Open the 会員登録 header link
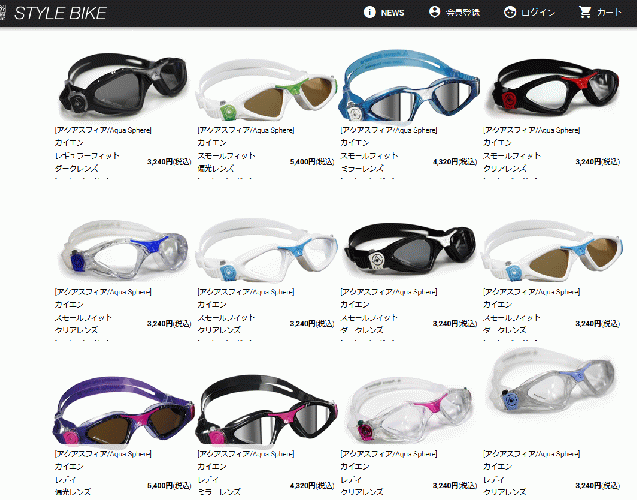This screenshot has height=500, width=637. click(x=463, y=13)
